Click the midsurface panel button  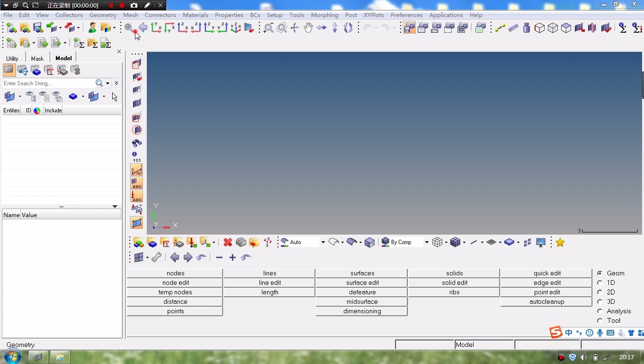tap(362, 301)
